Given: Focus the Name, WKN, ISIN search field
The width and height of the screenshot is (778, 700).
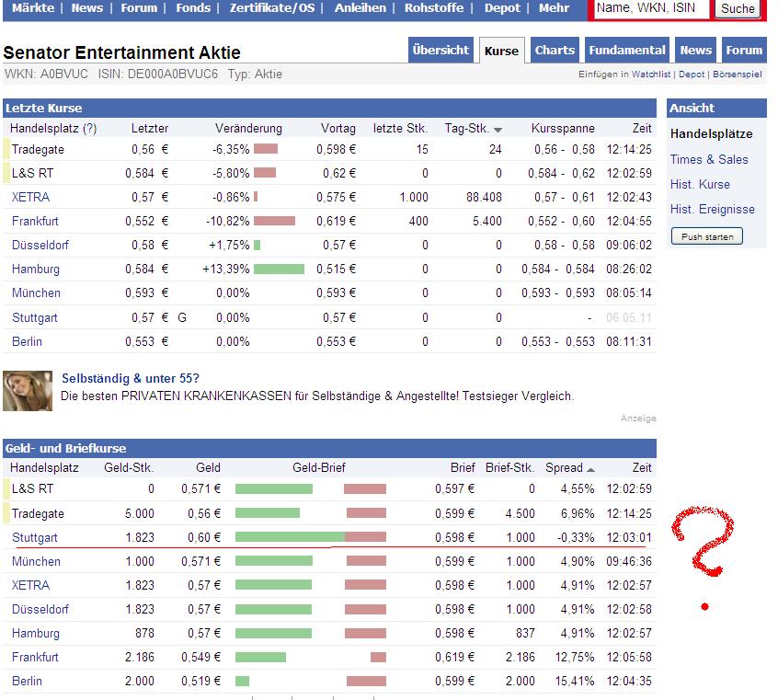Looking at the screenshot, I should tap(651, 8).
